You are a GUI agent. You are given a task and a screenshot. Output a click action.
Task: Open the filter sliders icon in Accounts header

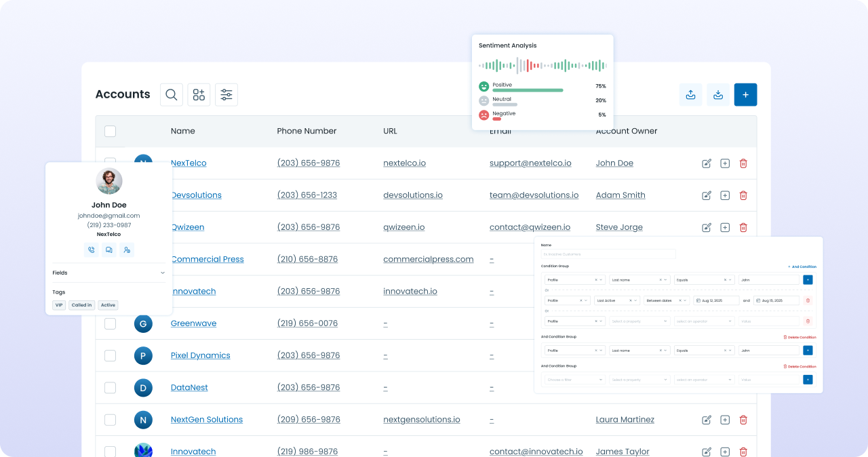[226, 95]
